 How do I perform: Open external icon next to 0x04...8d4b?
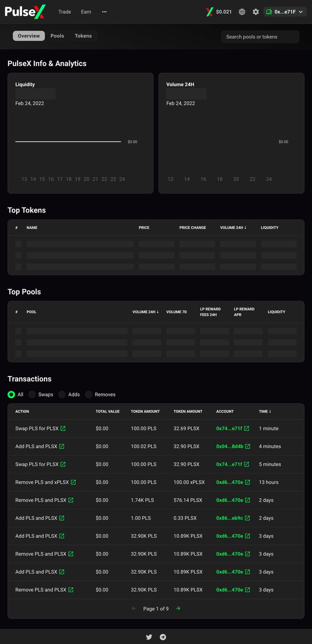point(248,446)
